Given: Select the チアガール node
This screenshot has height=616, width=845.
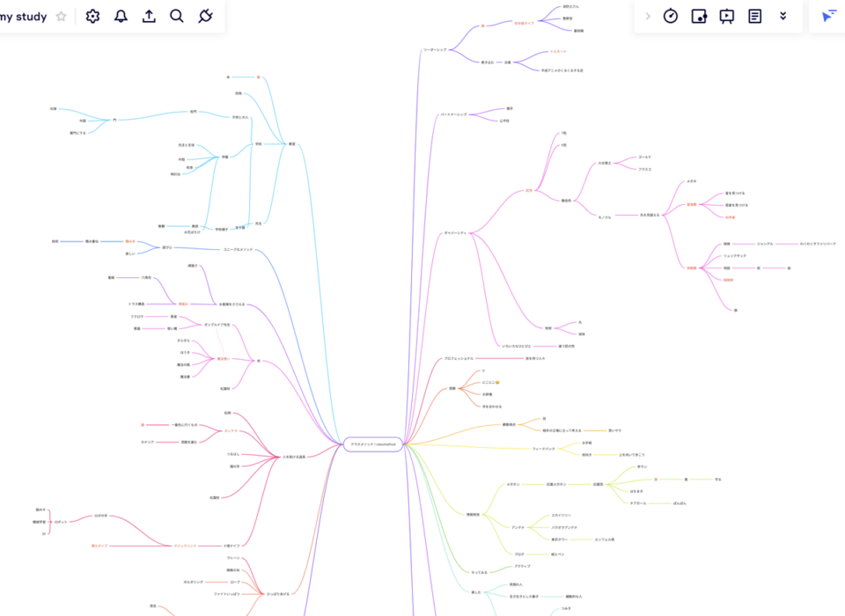Looking at the screenshot, I should [x=638, y=503].
